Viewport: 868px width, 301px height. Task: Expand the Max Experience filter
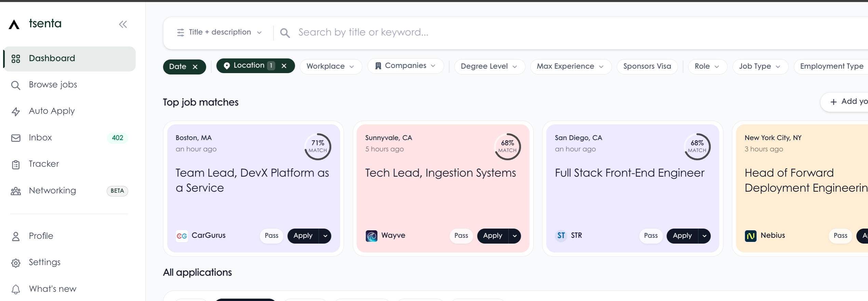click(571, 66)
